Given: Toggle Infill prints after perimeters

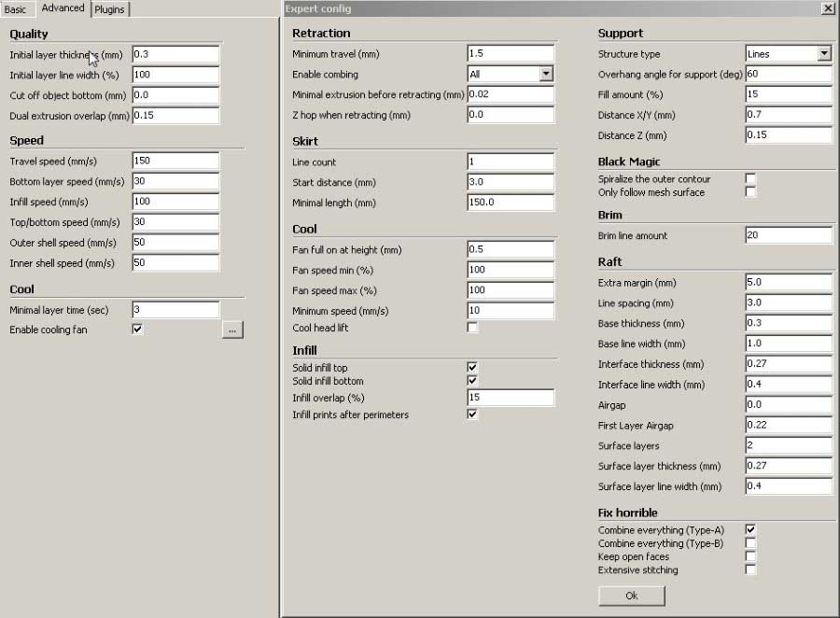Looking at the screenshot, I should click(472, 414).
